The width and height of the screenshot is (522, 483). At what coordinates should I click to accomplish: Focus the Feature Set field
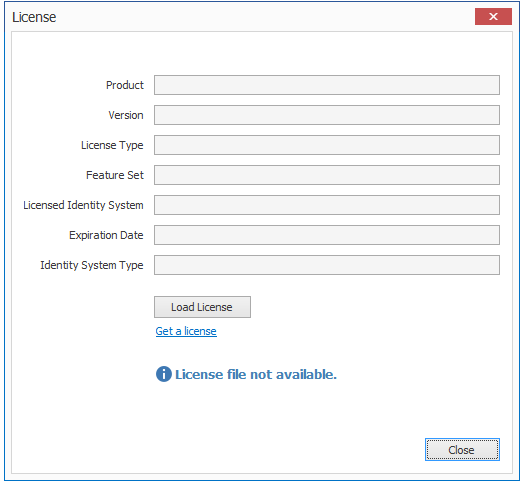[x=327, y=175]
